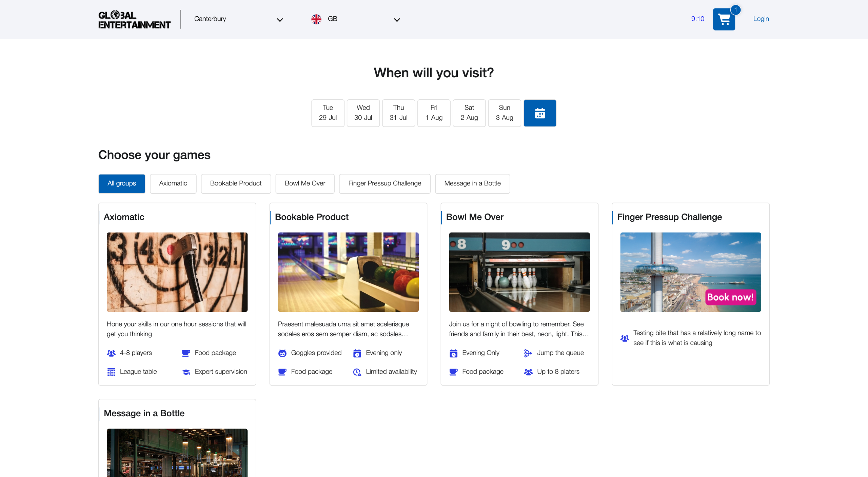Open the shopping cart icon

pos(724,19)
